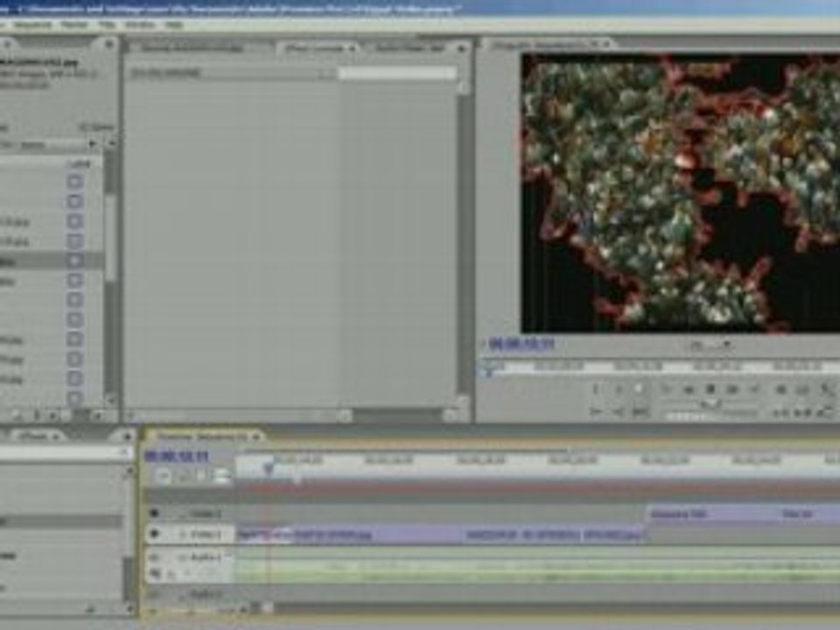Click the Extract button in Program monitor
The height and width of the screenshot is (630, 840).
802,412
